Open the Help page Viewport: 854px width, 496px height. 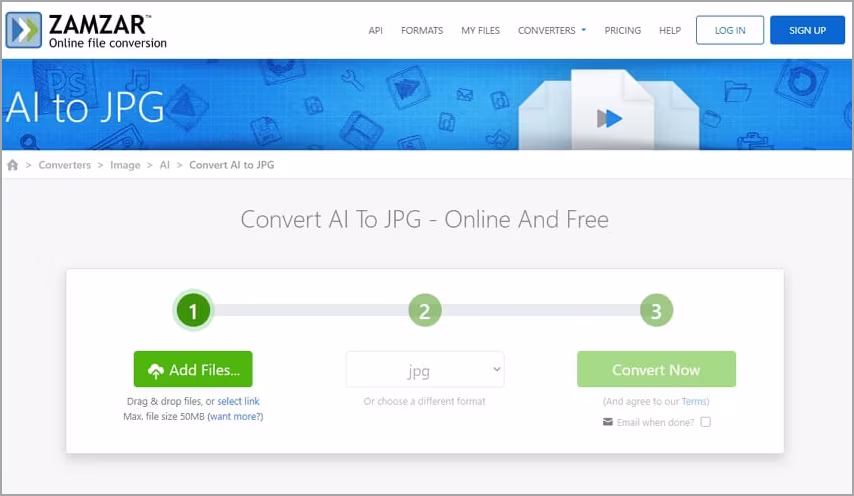tap(670, 30)
